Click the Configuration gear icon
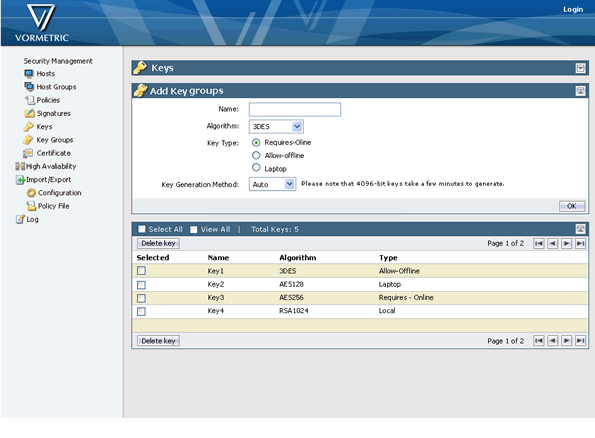Screen dimensions: 595x438 [31, 193]
